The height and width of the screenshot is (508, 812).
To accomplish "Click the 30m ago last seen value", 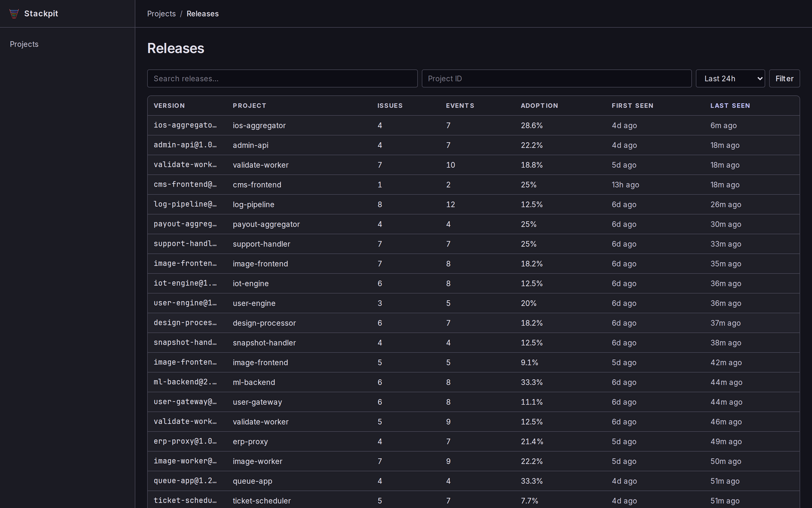I will pos(726,225).
